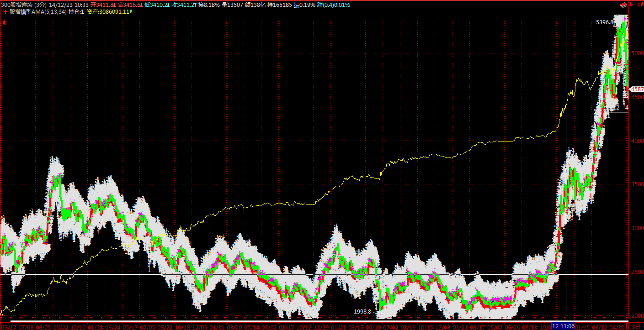Click the 5396.8 high price annotation
Viewport: 644px width, 330px height.
pos(604,22)
